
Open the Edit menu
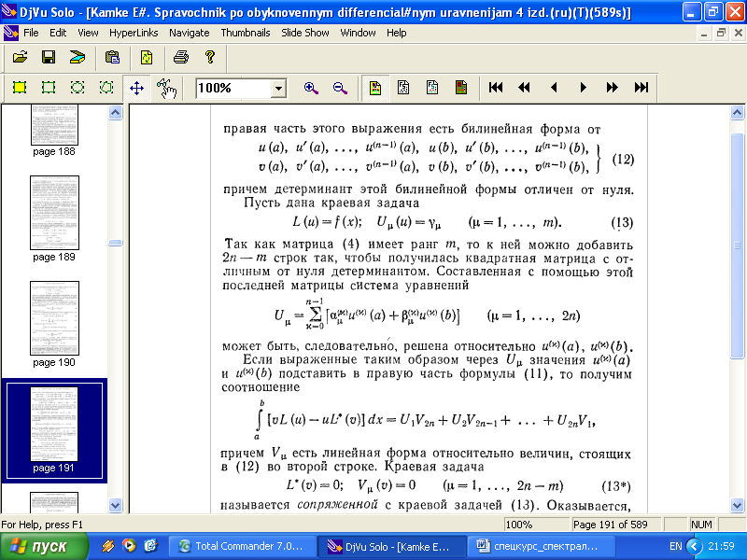point(58,33)
